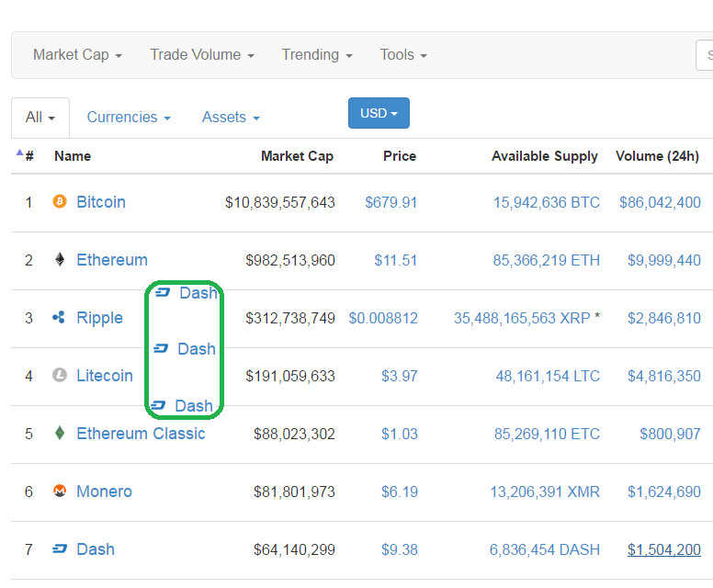
Task: Focus the search box at top right
Action: [705, 55]
